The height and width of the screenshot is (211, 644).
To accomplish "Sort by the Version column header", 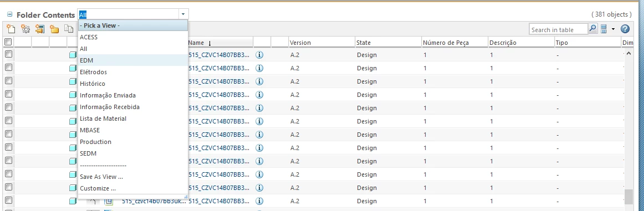I will (321, 43).
